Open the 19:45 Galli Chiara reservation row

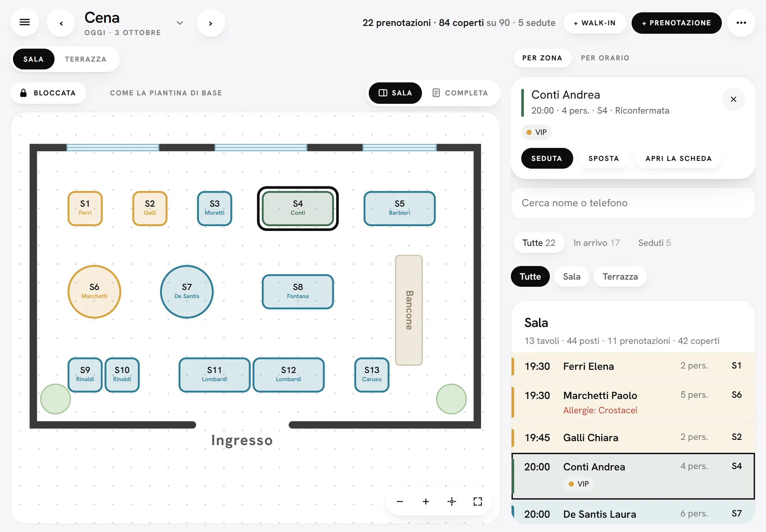point(633,438)
